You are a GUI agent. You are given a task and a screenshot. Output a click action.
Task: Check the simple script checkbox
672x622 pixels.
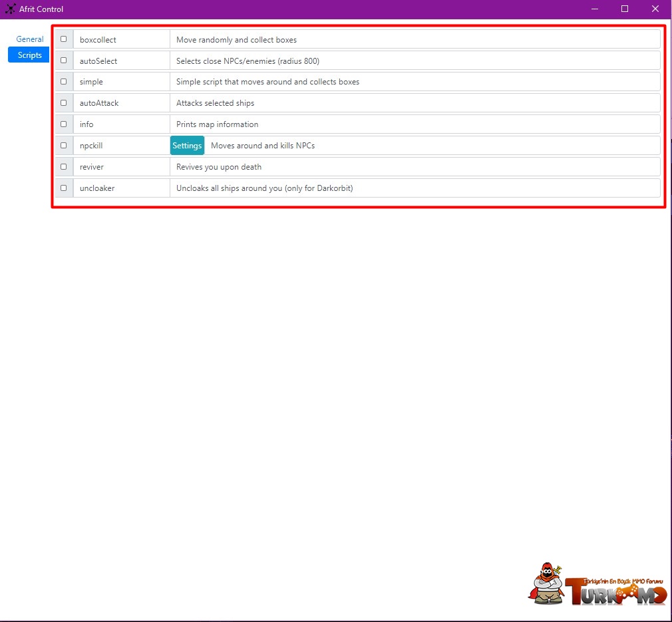[64, 82]
